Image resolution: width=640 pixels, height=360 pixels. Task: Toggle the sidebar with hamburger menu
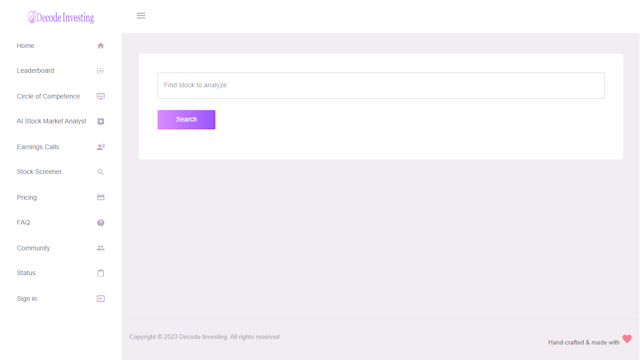[x=141, y=16]
